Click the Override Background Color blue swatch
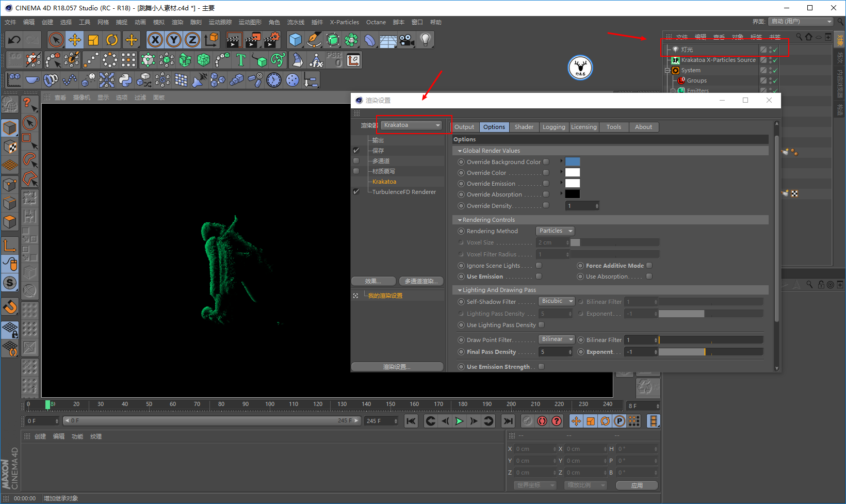The image size is (846, 504). click(x=573, y=161)
